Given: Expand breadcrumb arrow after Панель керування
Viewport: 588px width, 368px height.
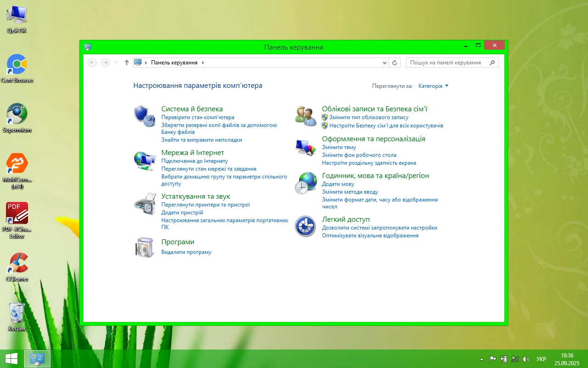Looking at the screenshot, I should click(x=203, y=63).
